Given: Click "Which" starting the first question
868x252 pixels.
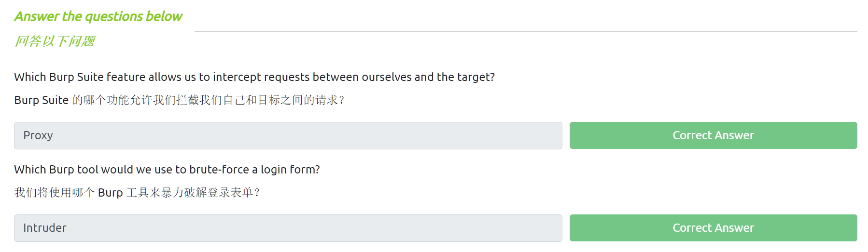Looking at the screenshot, I should coord(30,77).
